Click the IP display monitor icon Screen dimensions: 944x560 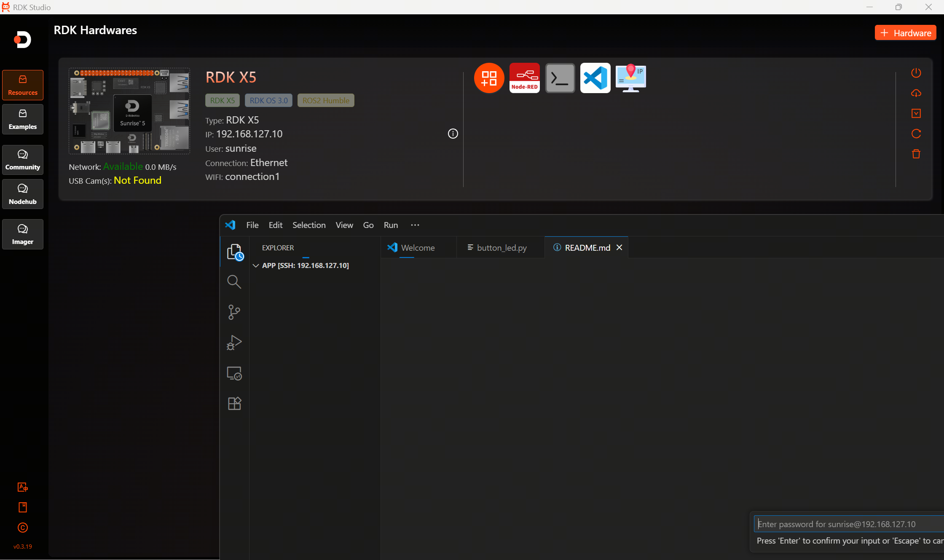[x=630, y=78]
